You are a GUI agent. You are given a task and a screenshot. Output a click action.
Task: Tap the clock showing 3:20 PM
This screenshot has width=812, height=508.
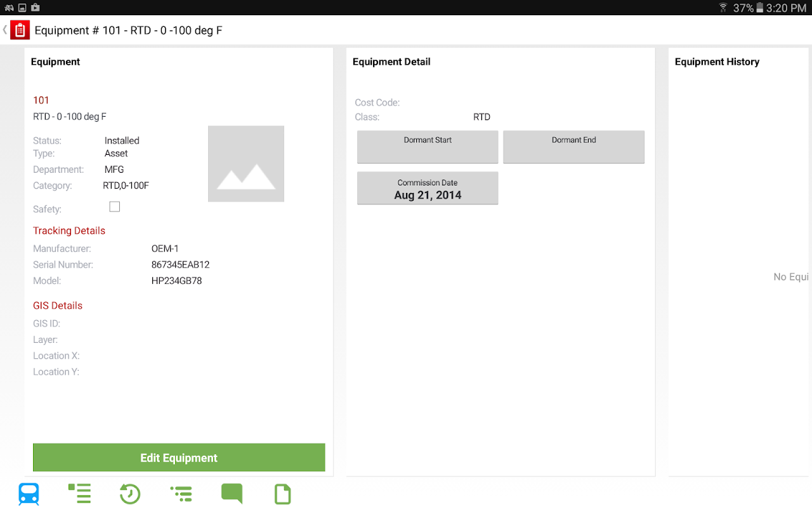(x=787, y=8)
